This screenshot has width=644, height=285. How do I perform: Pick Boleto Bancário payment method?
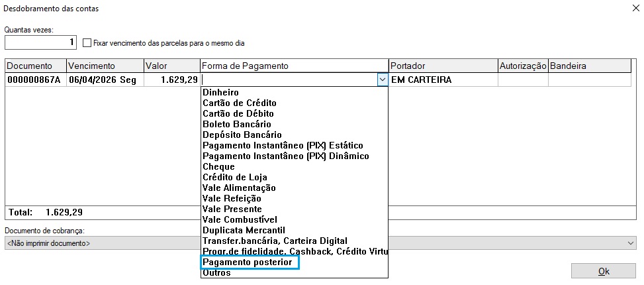(237, 125)
